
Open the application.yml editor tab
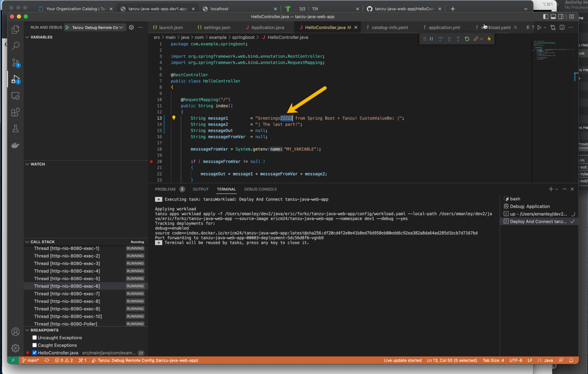(x=444, y=27)
